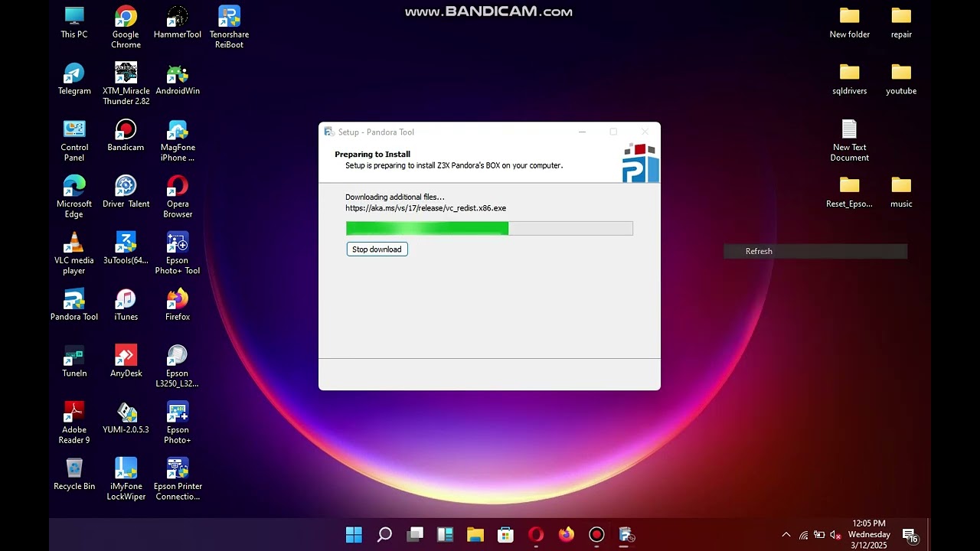Show hidden system tray icons
This screenshot has width=980, height=551.
786,535
